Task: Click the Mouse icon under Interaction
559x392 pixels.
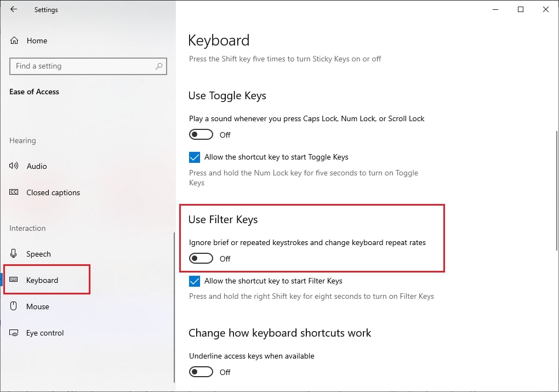Action: click(x=13, y=306)
